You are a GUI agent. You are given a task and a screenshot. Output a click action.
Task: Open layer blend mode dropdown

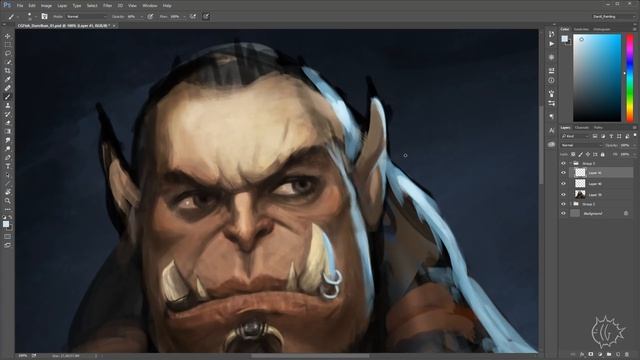(581, 145)
